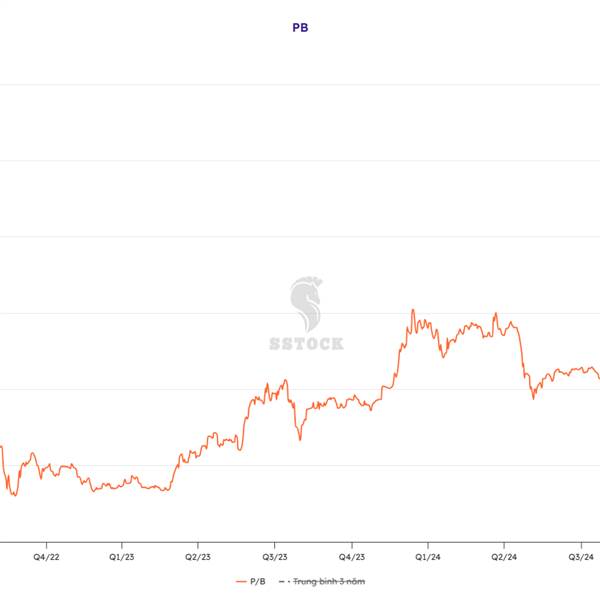Click the P/B line's lowest point before Q4/22

pos(13,495)
